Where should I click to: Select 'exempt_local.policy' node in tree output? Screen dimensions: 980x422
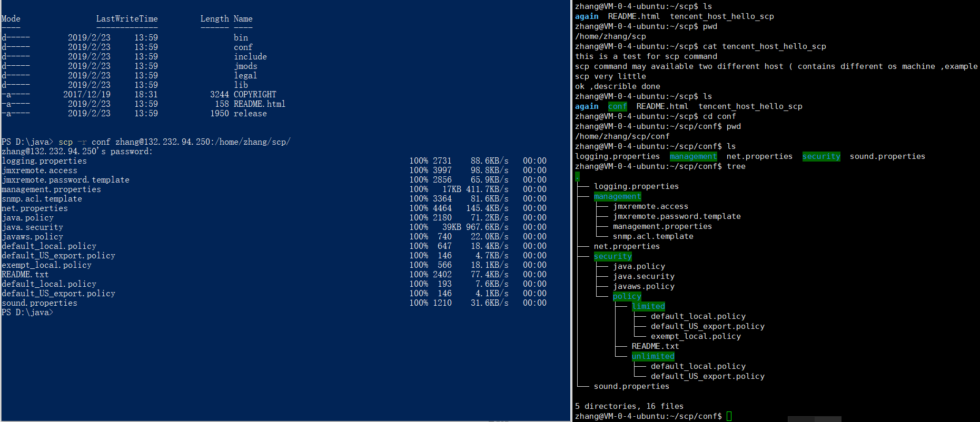696,336
